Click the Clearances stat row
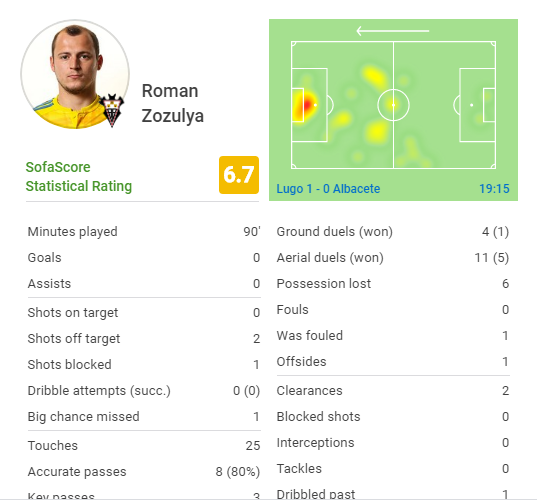Image resolution: width=537 pixels, height=500 pixels. pyautogui.click(x=393, y=390)
